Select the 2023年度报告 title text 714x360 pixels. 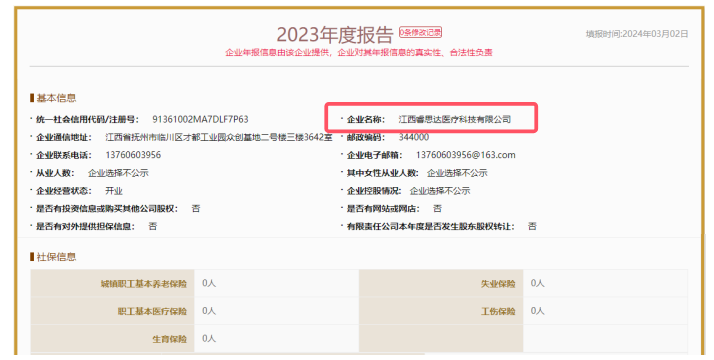pos(335,35)
